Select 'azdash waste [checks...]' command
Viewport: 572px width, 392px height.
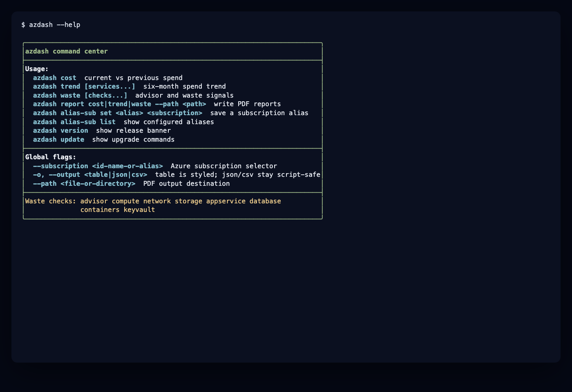(x=80, y=95)
